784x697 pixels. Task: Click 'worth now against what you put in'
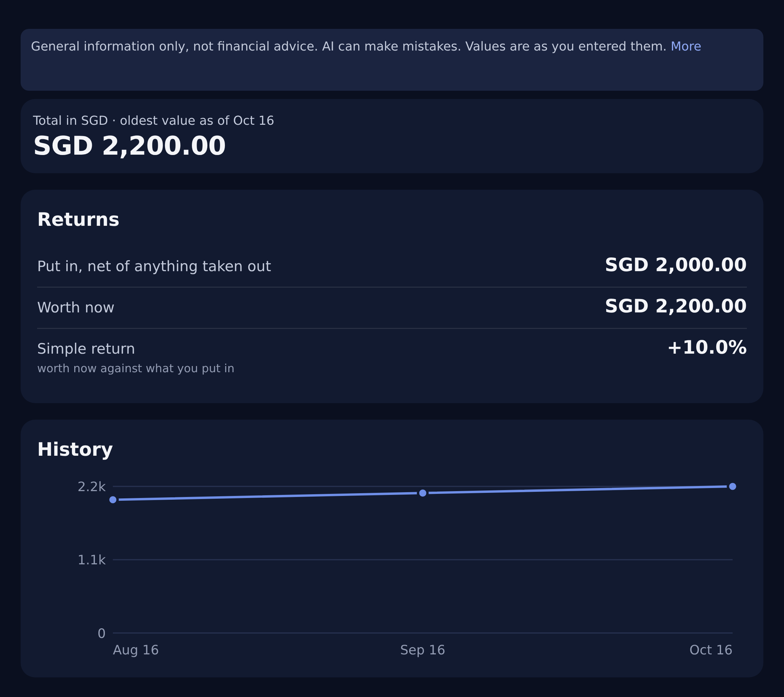point(135,368)
